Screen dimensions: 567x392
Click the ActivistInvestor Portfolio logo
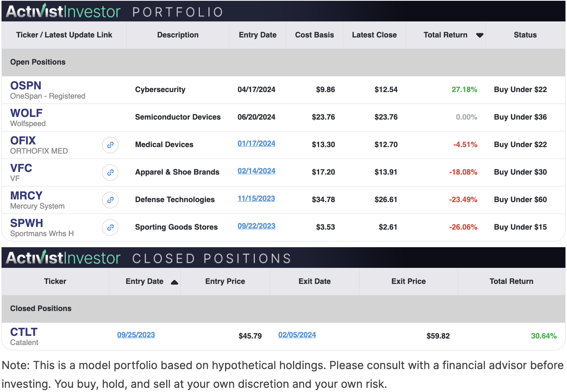63,11
